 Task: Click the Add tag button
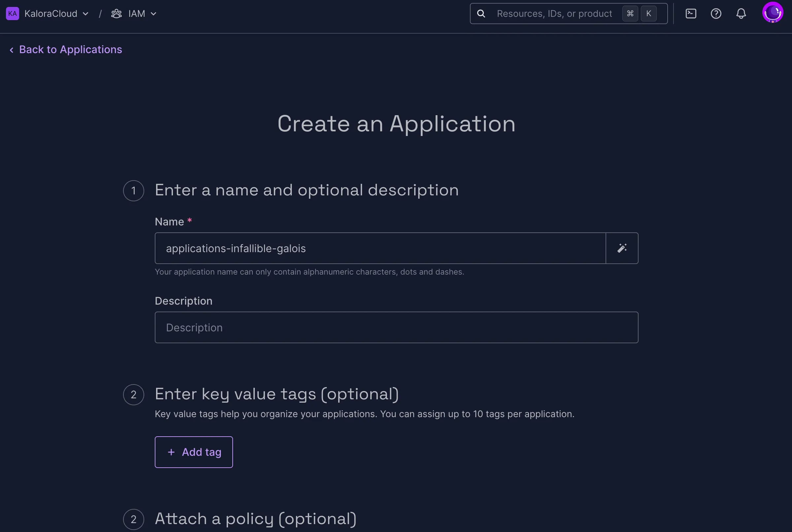pyautogui.click(x=194, y=451)
